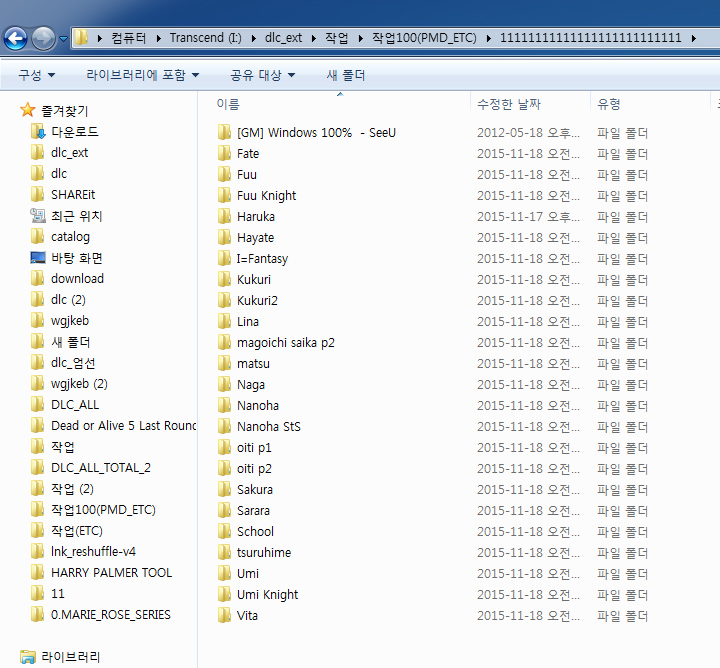Select the magoichi saika p2 folder row
This screenshot has width=720, height=668.
tap(285, 343)
